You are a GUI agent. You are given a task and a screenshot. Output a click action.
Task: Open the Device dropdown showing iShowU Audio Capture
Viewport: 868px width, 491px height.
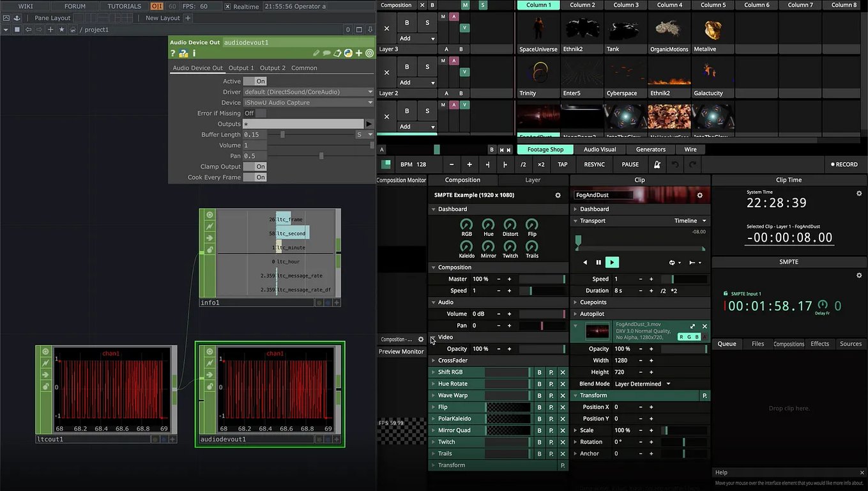pos(308,102)
